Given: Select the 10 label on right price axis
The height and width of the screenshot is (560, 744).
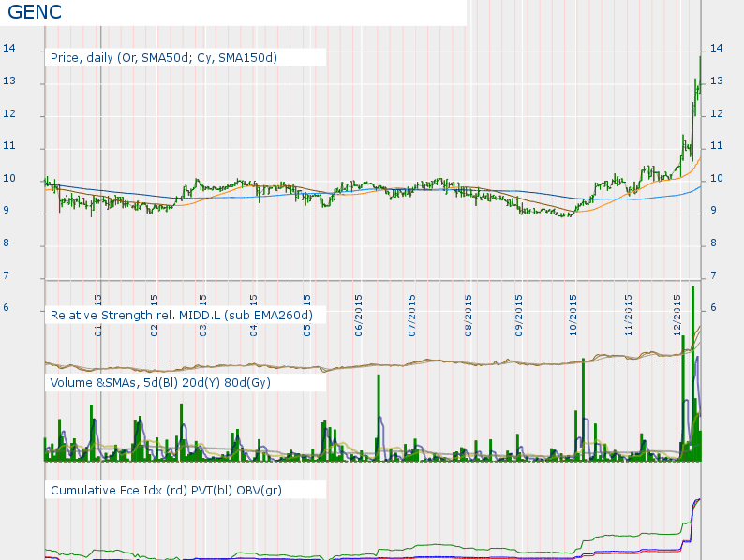Looking at the screenshot, I should 717,178.
